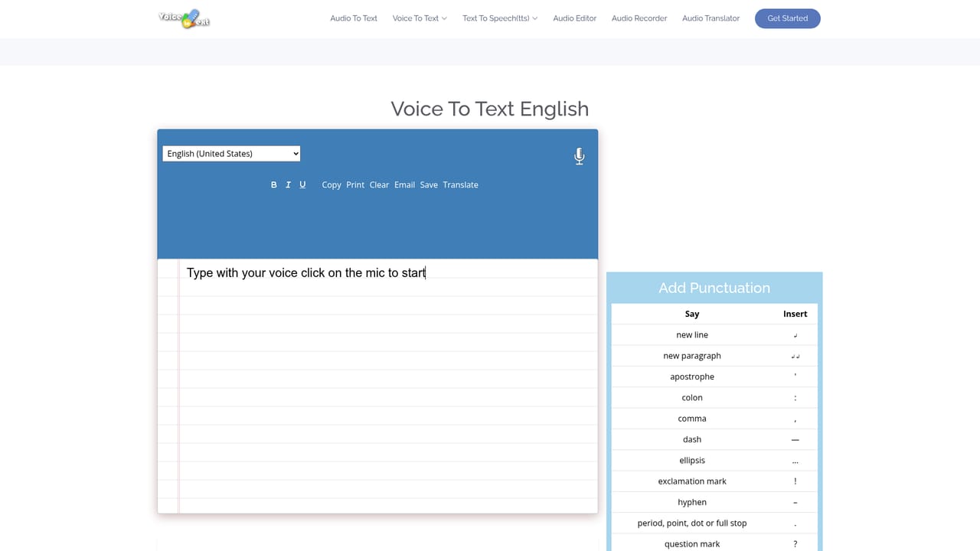The width and height of the screenshot is (980, 551).
Task: Clear the notepad text
Action: 380,185
